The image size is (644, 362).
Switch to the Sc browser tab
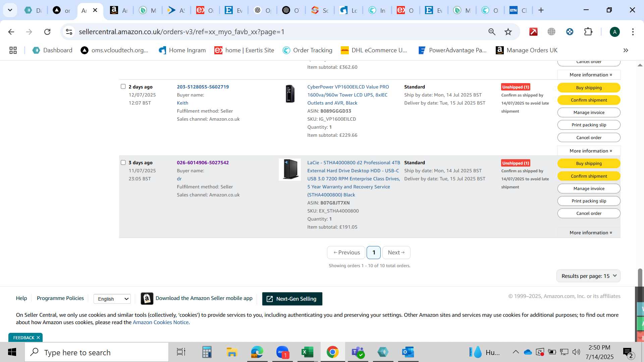click(320, 10)
